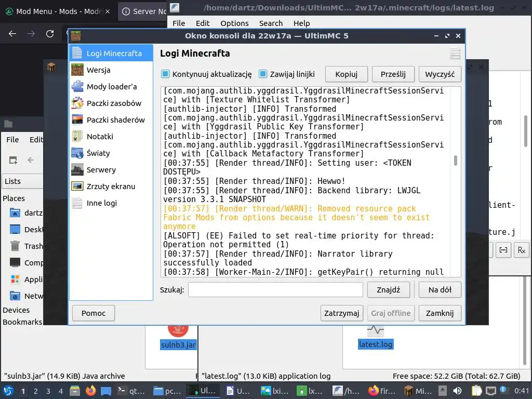This screenshot has height=399, width=532.
Task: Click the Szukaj search input field
Action: pos(275,290)
